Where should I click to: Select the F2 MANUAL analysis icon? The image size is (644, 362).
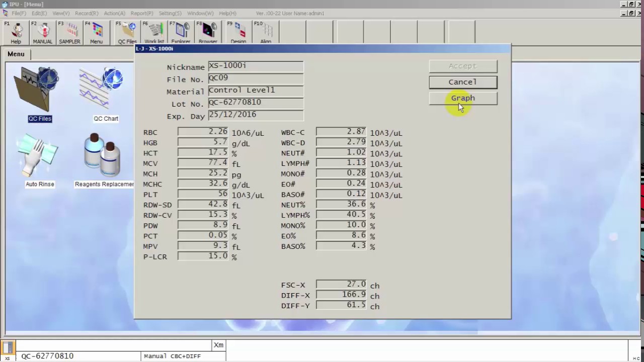[43, 33]
